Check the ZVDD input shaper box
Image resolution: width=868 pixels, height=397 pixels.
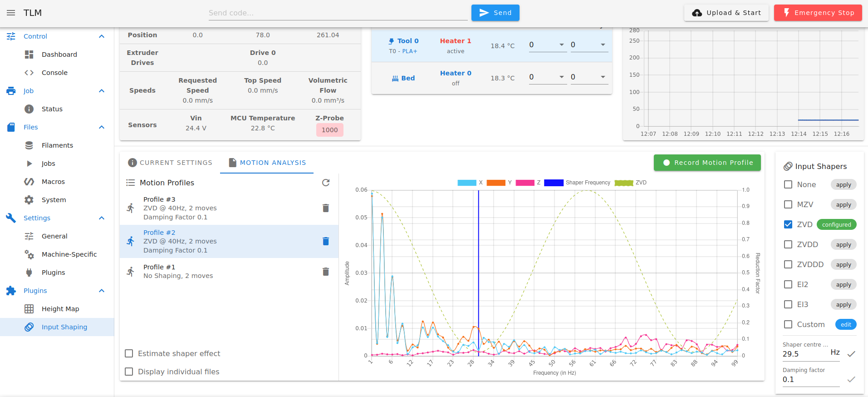788,244
